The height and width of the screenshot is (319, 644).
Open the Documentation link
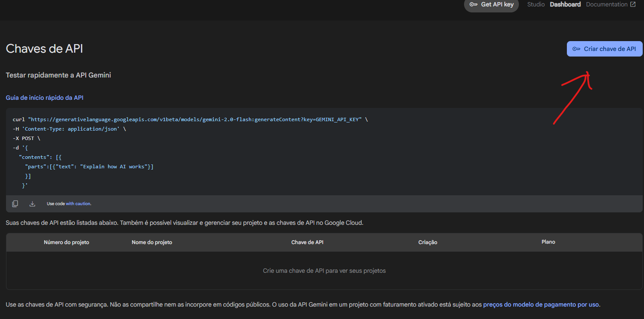click(607, 4)
